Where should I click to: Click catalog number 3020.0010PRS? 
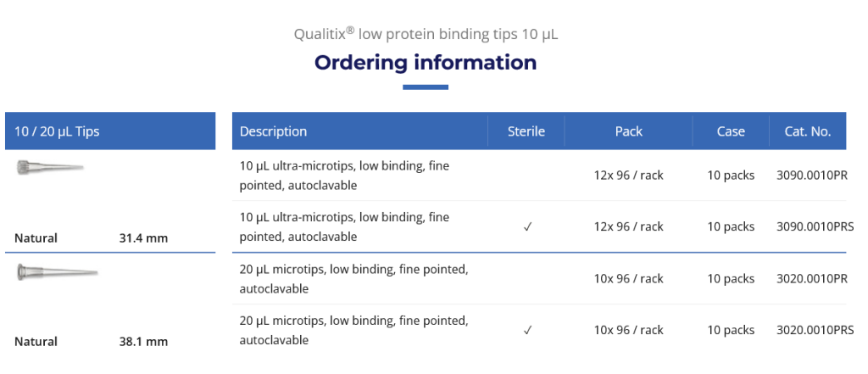coord(815,330)
